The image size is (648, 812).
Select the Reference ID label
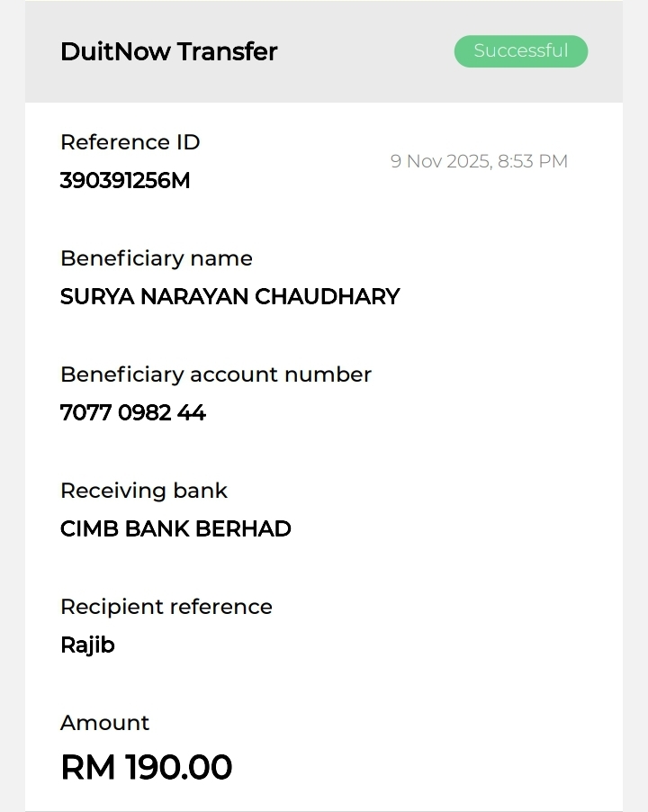130,142
